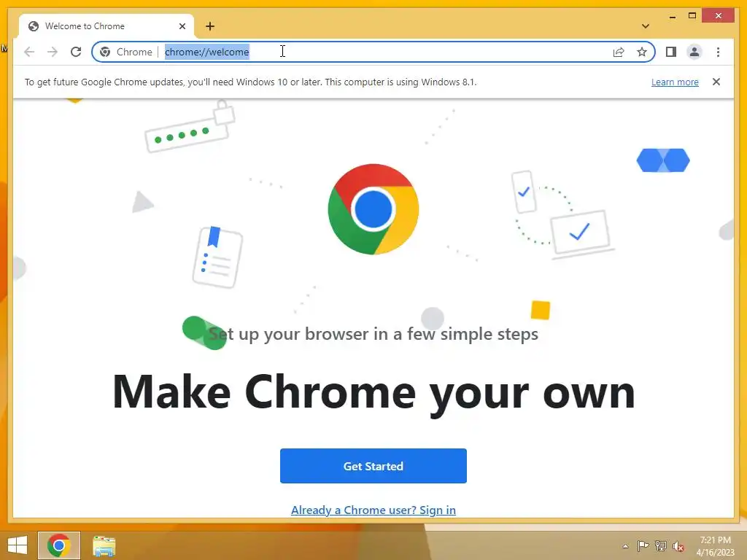Click the Set up your browser subtitle
The image size is (747, 560).
pyautogui.click(x=373, y=334)
